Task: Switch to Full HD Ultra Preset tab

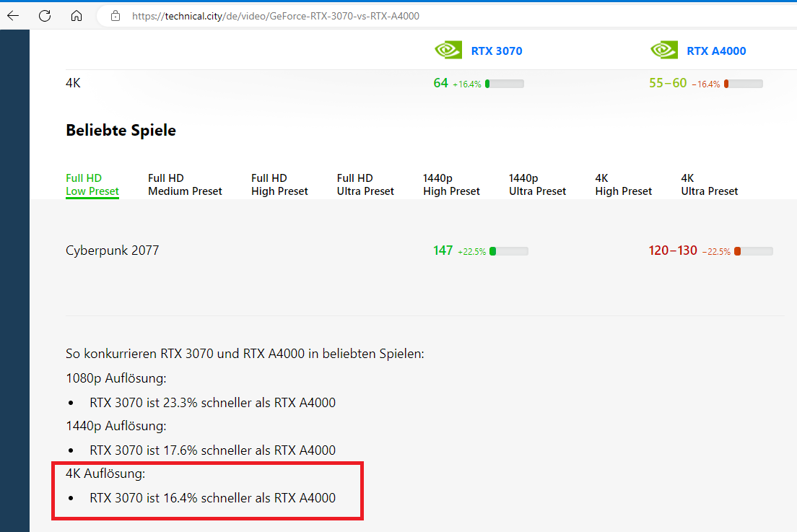Action: [x=365, y=185]
